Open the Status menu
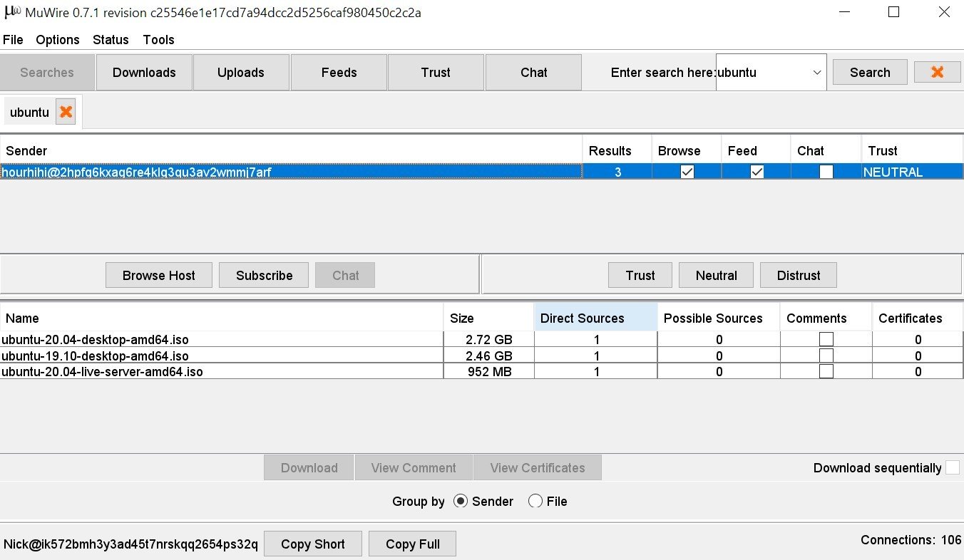 [x=111, y=40]
